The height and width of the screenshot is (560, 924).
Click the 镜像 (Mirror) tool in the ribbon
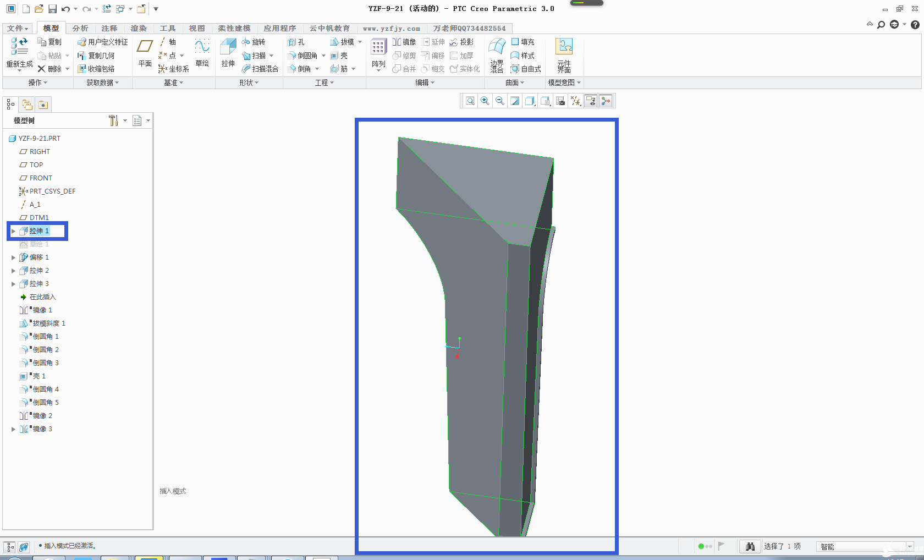404,42
